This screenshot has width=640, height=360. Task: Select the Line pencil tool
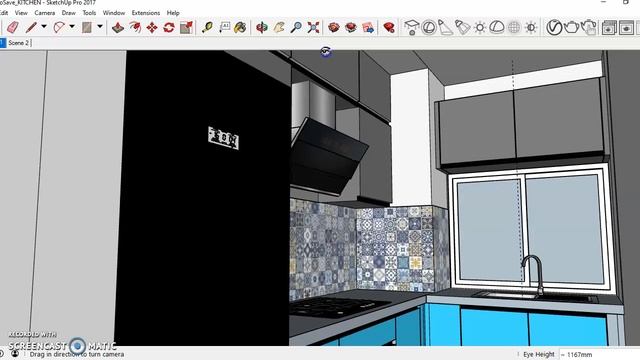point(31,27)
